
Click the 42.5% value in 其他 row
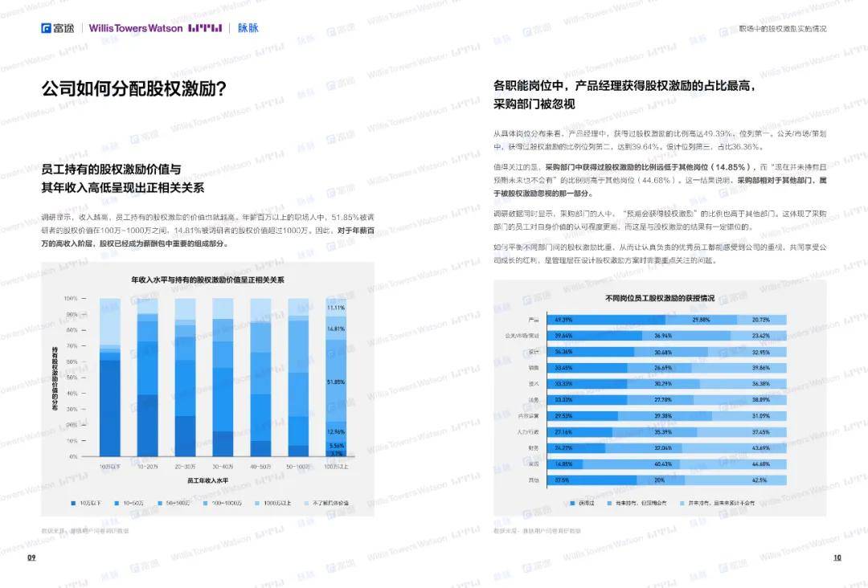(x=760, y=480)
